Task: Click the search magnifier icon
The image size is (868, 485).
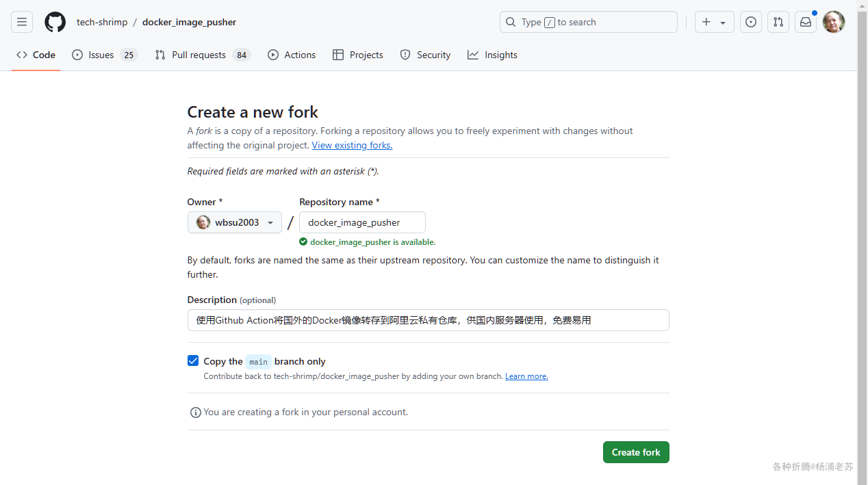Action: [511, 22]
